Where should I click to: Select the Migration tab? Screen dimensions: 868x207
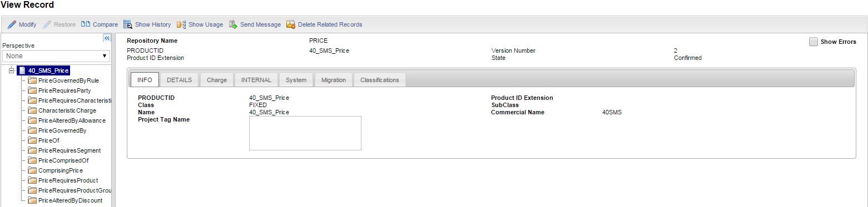click(x=334, y=80)
